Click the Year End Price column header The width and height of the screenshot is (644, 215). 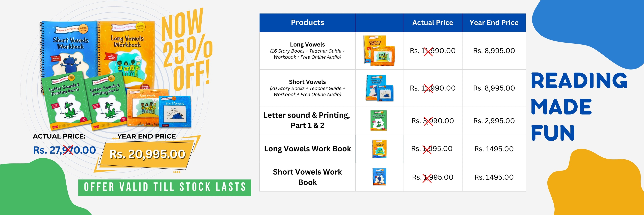click(494, 23)
